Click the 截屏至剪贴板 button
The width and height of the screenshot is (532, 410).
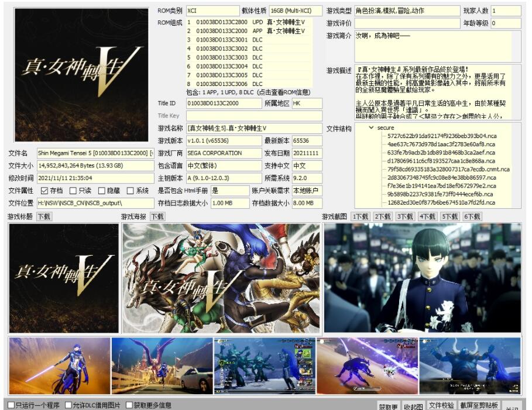[x=479, y=405]
